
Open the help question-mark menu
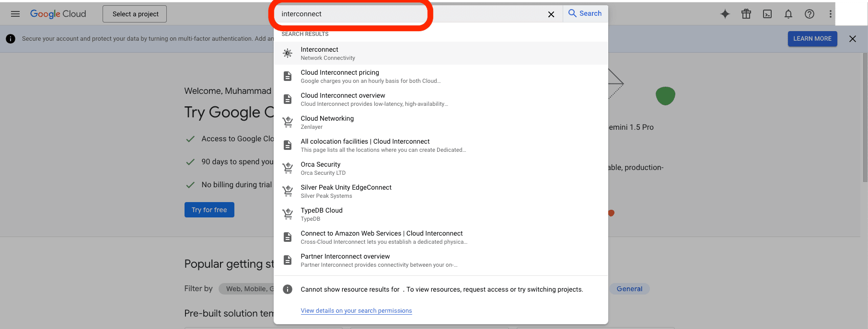pos(810,14)
